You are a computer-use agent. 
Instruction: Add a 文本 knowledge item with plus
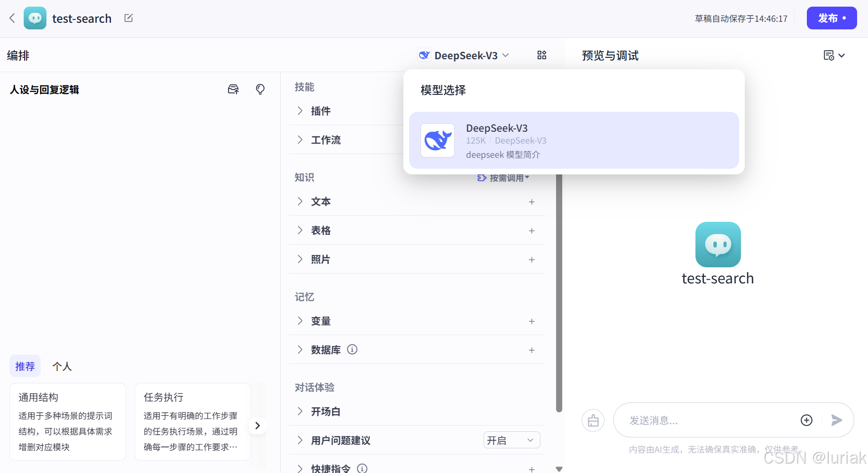pos(532,202)
